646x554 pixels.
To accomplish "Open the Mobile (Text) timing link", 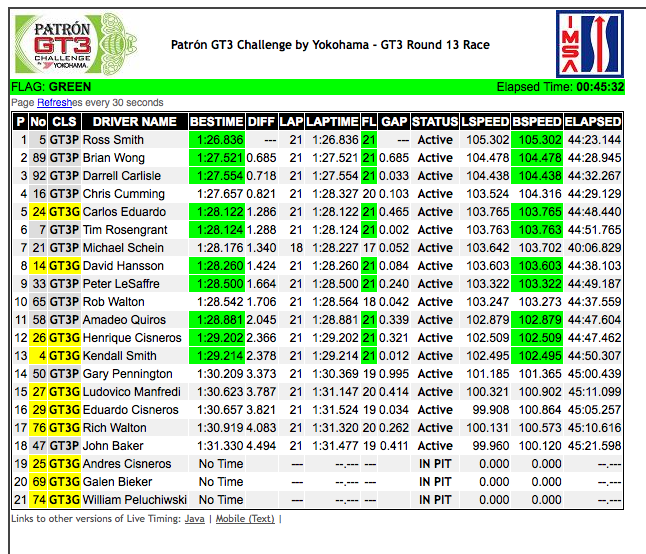I will click(244, 518).
